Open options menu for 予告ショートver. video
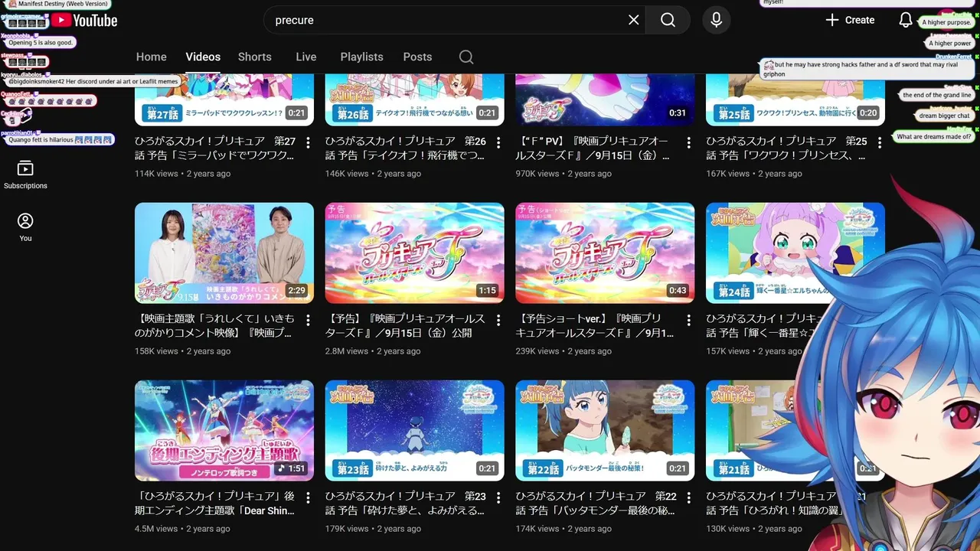 pyautogui.click(x=688, y=320)
